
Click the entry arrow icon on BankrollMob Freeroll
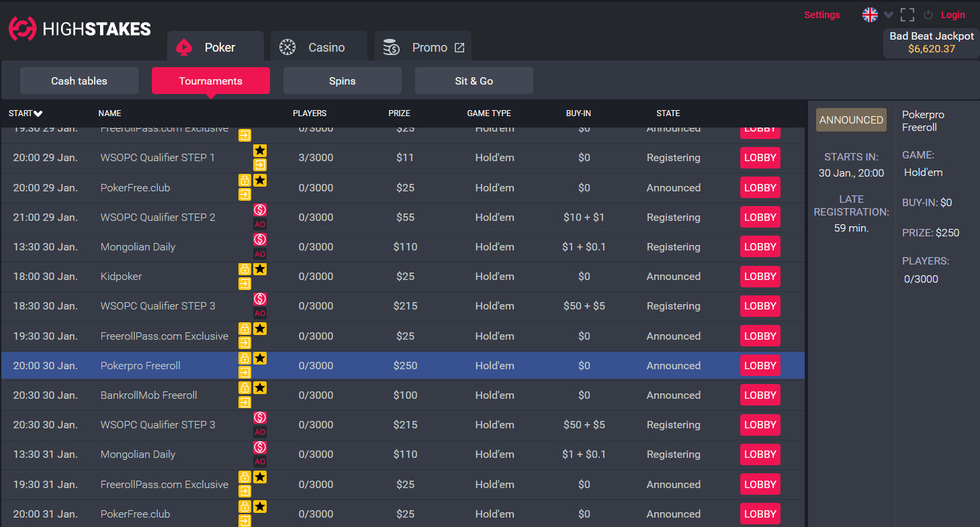[244, 402]
